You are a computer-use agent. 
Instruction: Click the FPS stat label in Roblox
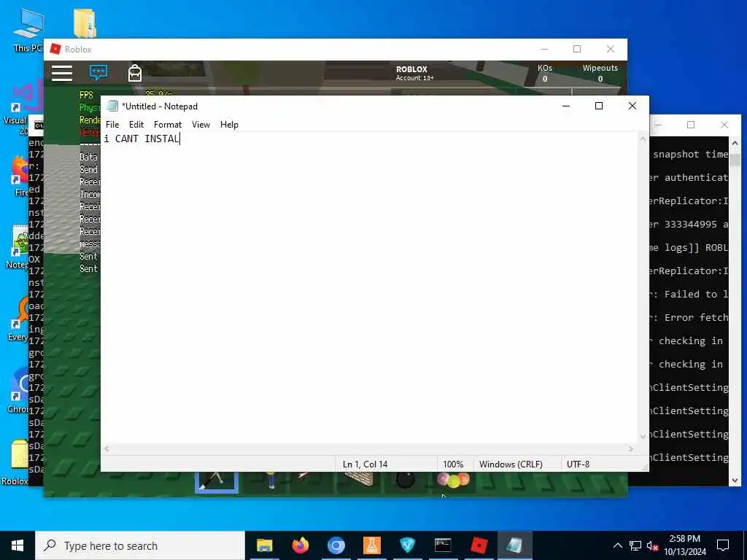(86, 95)
